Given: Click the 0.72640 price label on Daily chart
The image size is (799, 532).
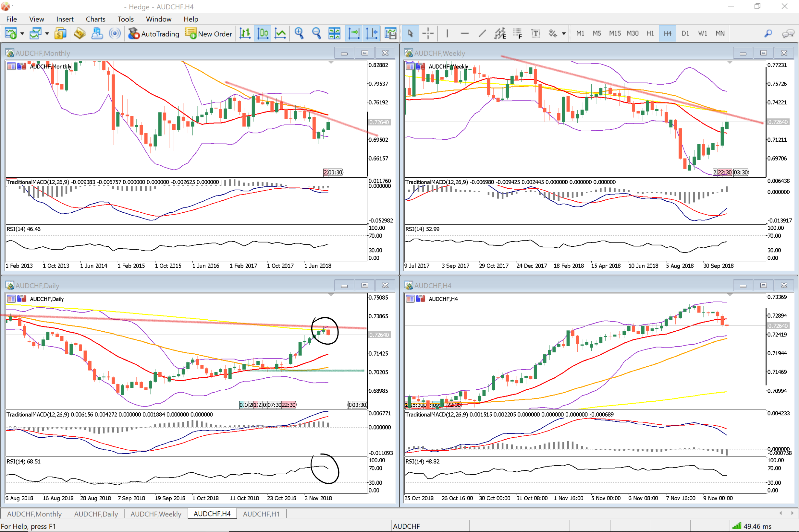Looking at the screenshot, I should pyautogui.click(x=379, y=335).
